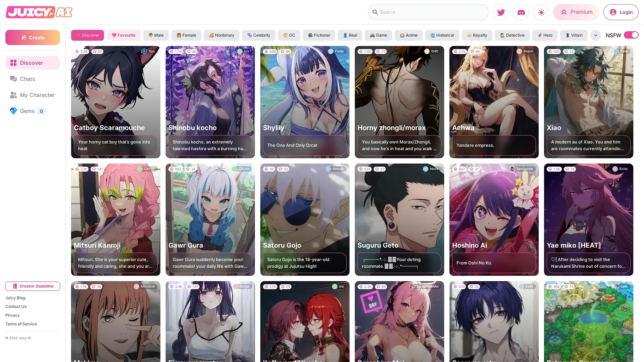Open Discover in the sidebar

pos(33,63)
